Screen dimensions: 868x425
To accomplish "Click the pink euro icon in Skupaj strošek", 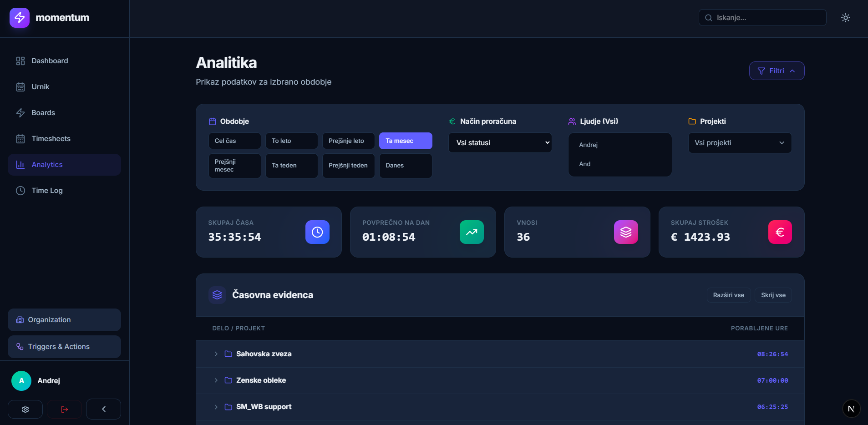I will [780, 232].
